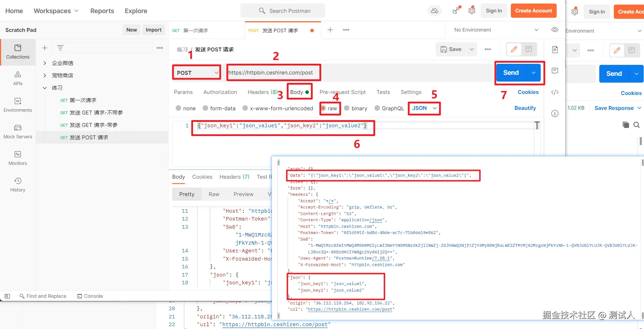Open the dropdown arrow next to Save
The height and width of the screenshot is (329, 644).
coord(472,49)
